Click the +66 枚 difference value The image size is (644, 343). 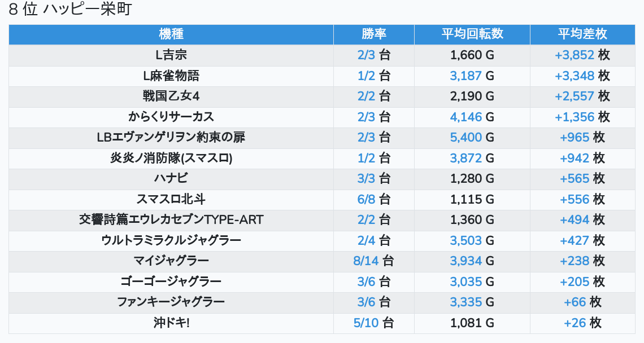pyautogui.click(x=582, y=302)
